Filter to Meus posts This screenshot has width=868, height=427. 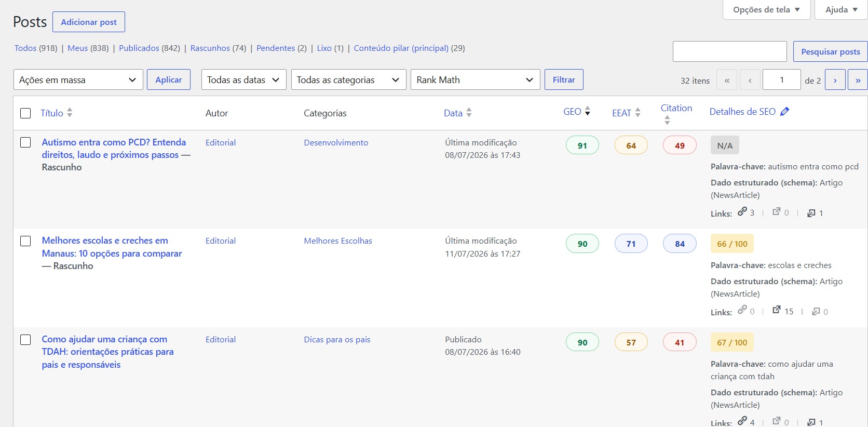(78, 48)
